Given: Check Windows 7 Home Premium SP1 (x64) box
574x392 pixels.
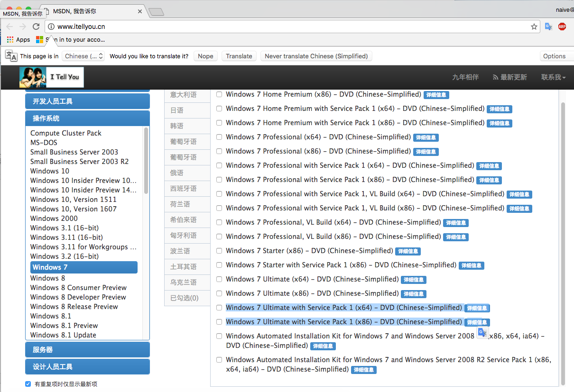Looking at the screenshot, I should pyautogui.click(x=219, y=109).
